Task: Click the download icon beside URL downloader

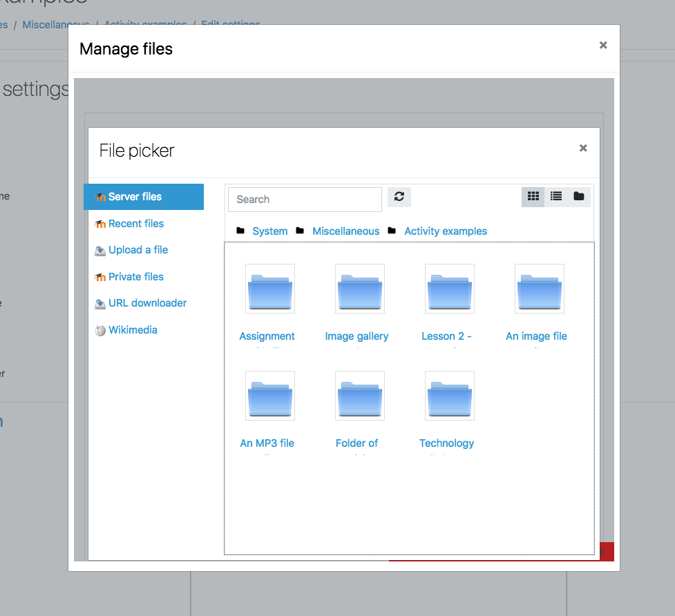Action: pos(100,304)
